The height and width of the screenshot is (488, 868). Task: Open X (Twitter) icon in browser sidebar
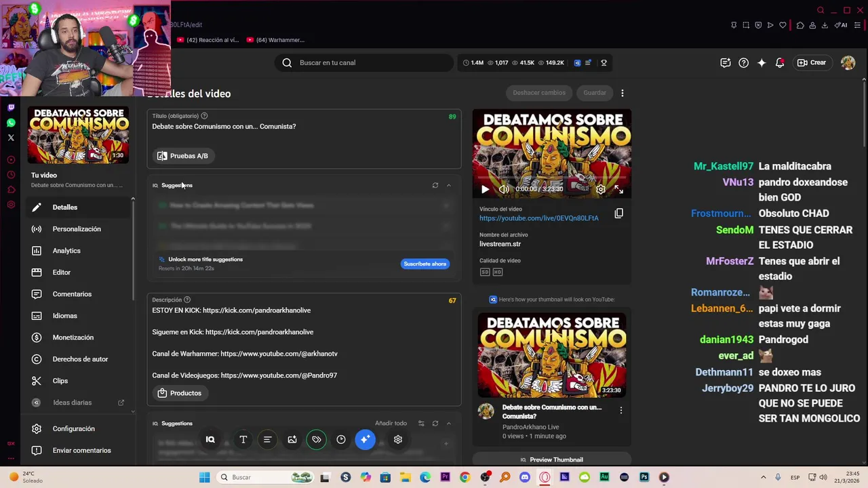coord(11,138)
